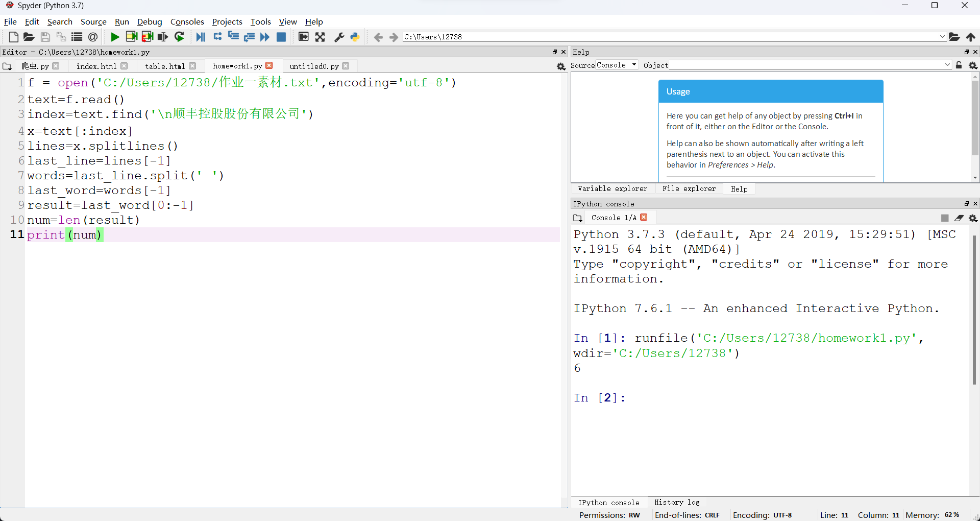Go back to previous directory
Image resolution: width=980 pixels, height=521 pixels.
coord(378,37)
